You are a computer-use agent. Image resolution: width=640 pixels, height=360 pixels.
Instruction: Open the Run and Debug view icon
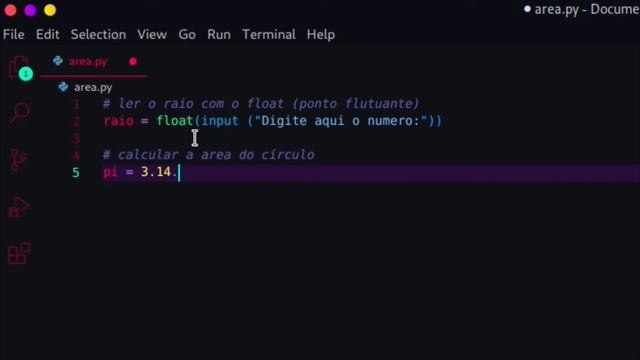click(19, 207)
